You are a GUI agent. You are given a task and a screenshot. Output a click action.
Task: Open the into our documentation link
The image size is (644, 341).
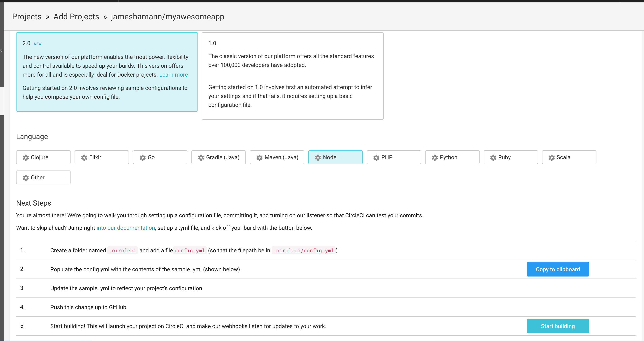click(126, 228)
